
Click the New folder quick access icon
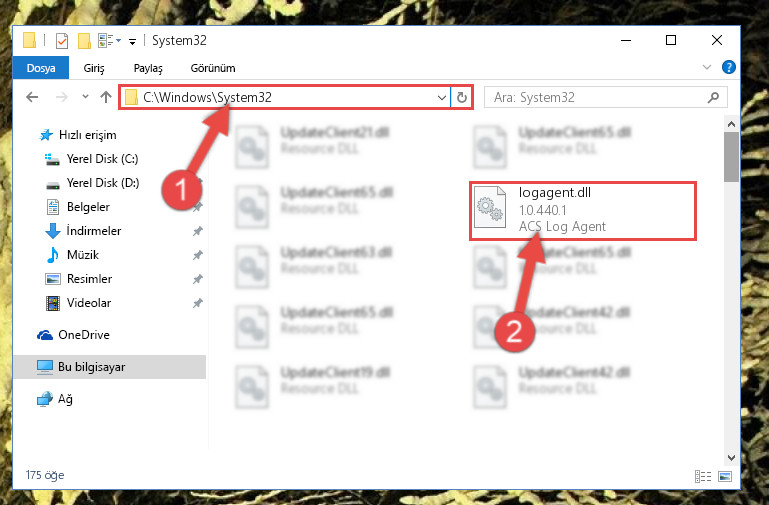(x=84, y=41)
